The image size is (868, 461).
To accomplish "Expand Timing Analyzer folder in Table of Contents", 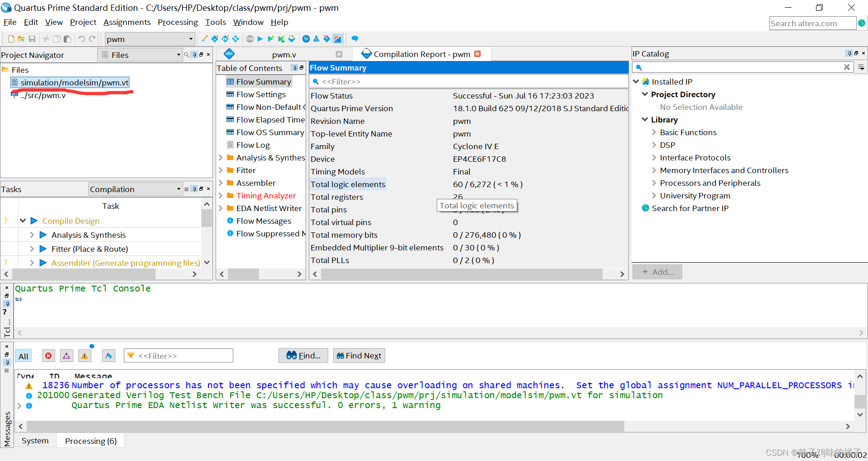I will pyautogui.click(x=221, y=195).
